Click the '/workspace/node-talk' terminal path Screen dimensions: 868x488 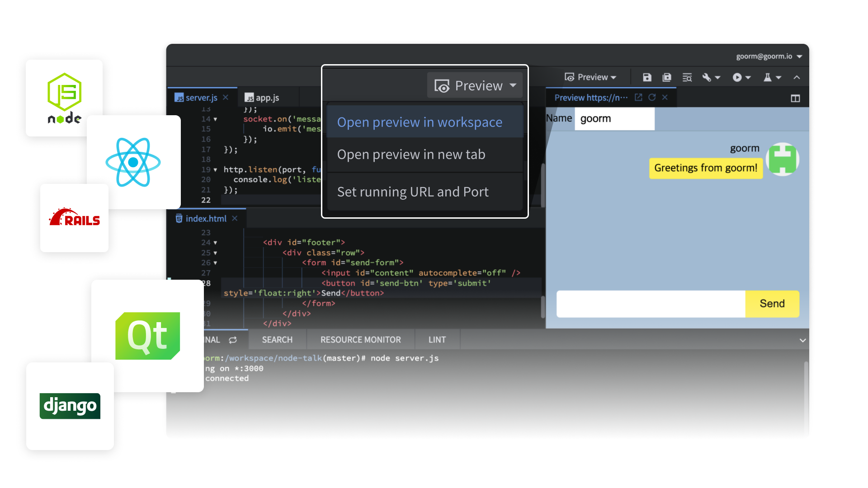(274, 358)
